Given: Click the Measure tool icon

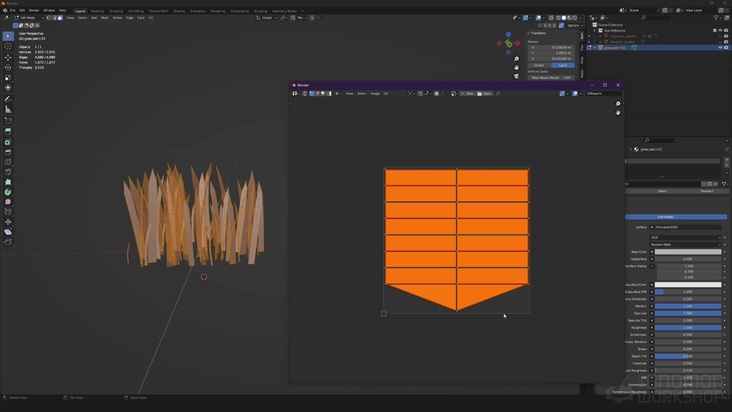Looking at the screenshot, I should pos(8,109).
